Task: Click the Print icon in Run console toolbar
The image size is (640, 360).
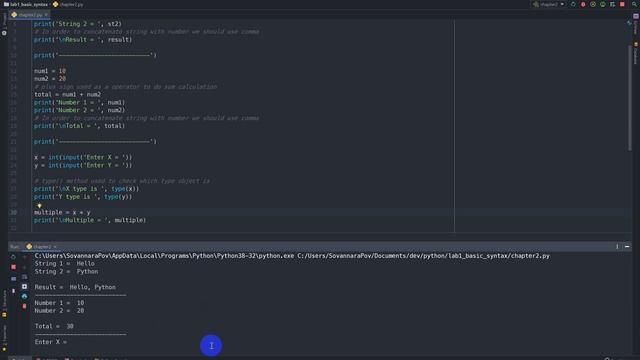Action: tap(24, 296)
